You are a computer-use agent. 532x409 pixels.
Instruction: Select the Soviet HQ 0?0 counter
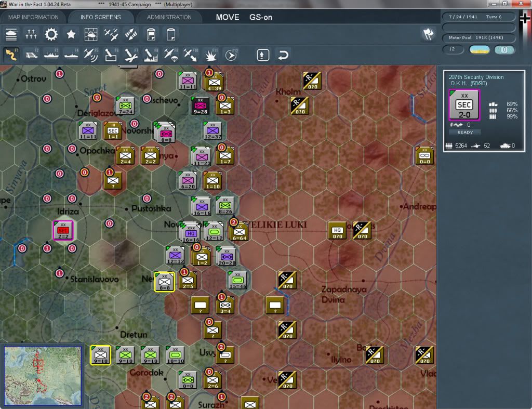(337, 230)
